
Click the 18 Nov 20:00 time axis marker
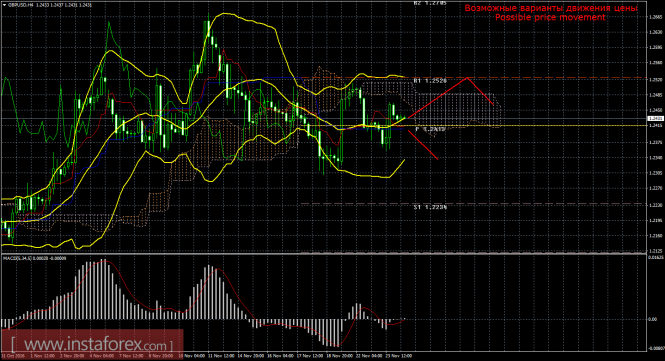click(x=339, y=355)
